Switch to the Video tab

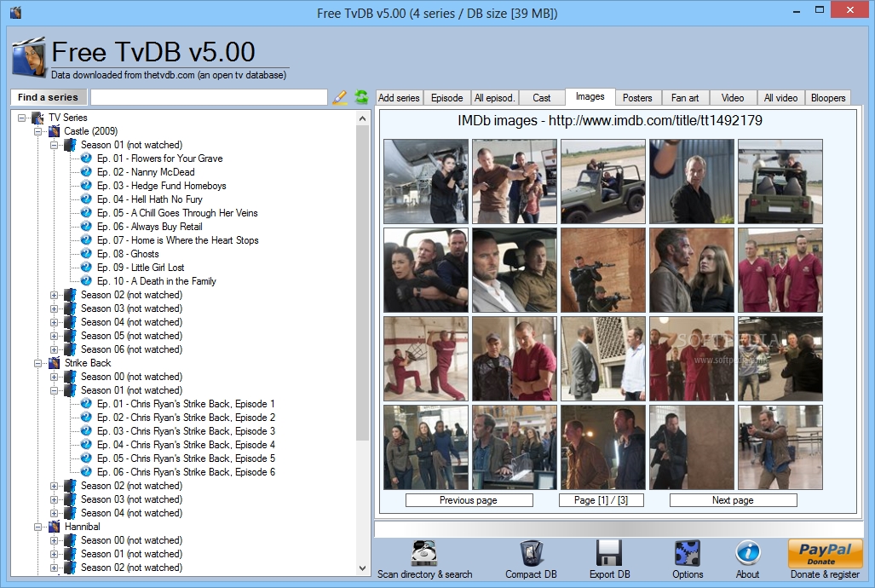point(732,98)
